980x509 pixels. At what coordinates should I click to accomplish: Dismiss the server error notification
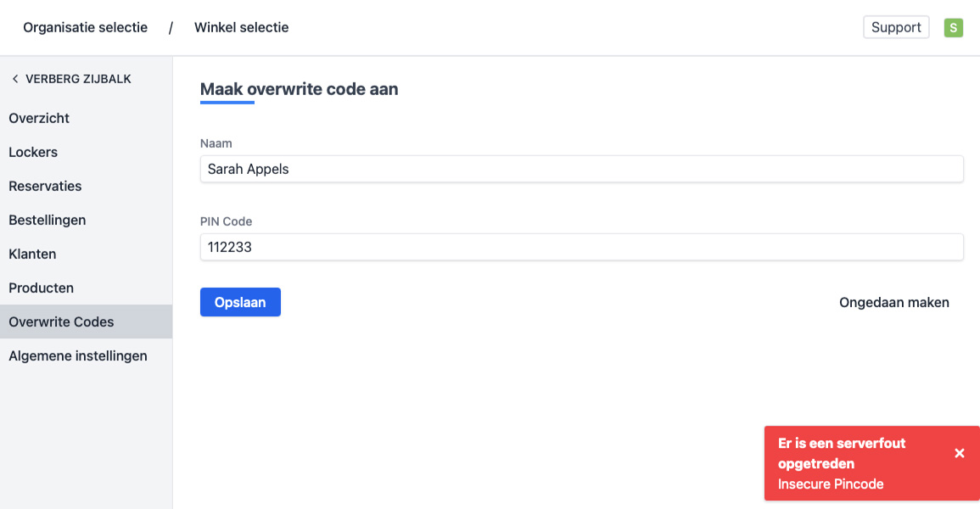coord(960,454)
